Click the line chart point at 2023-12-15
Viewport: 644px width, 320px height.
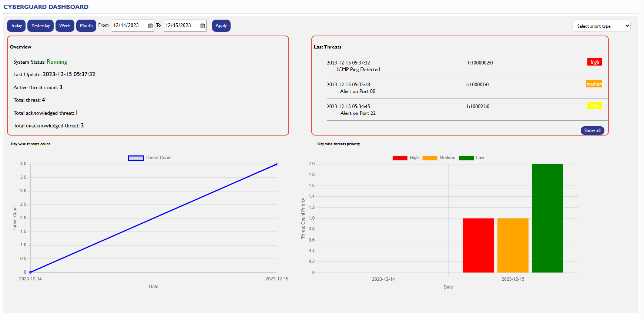click(x=277, y=164)
